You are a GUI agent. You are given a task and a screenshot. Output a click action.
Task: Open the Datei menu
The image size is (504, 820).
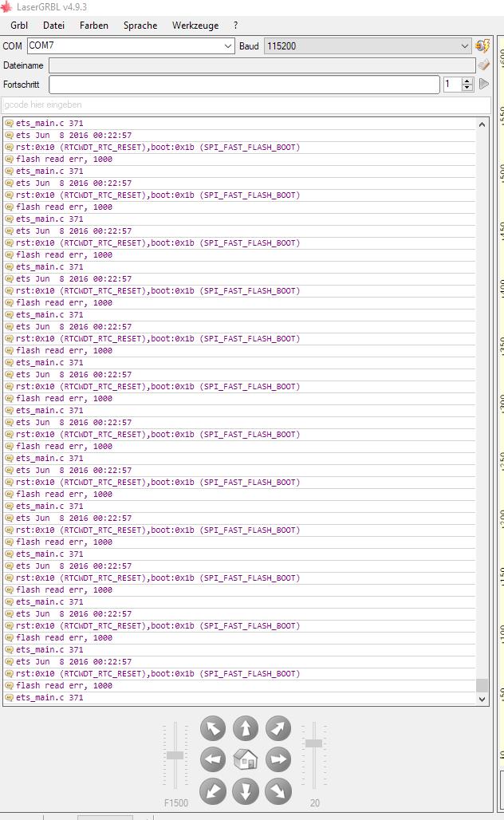point(54,25)
